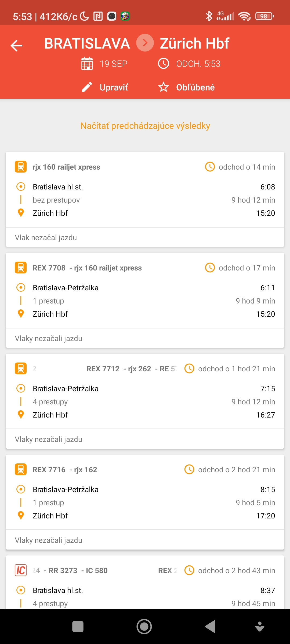Expand the REX 7716 - rjx 162 connection

point(145,503)
